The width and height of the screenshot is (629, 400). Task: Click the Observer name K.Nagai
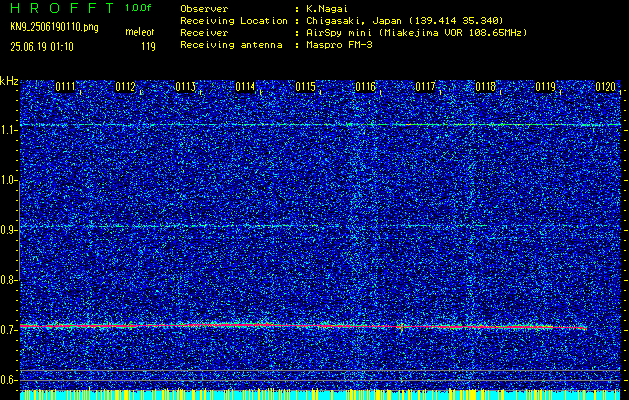pos(326,9)
